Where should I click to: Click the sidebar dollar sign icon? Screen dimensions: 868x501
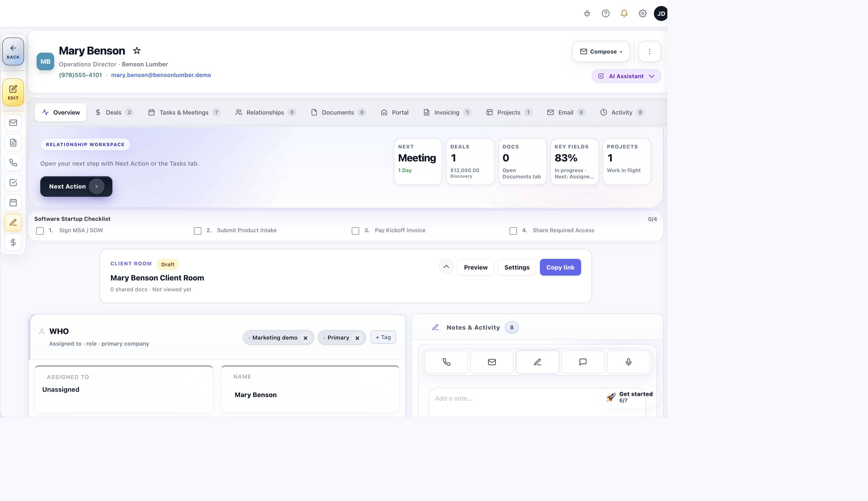coord(13,243)
